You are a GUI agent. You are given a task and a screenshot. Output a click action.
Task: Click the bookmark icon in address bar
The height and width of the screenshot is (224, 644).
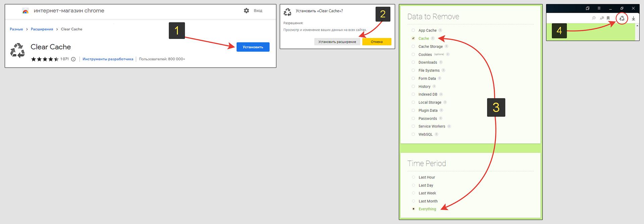pos(608,18)
